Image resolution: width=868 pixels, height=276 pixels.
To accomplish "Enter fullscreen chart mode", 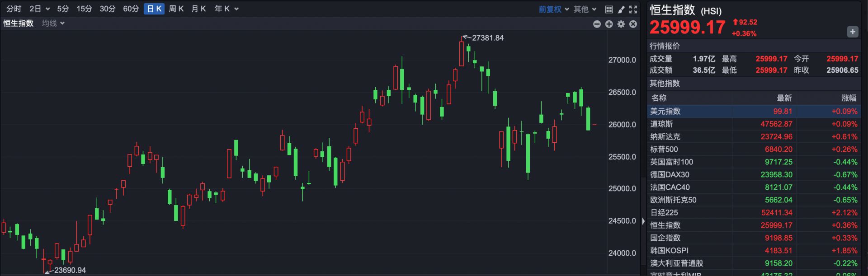I will click(x=633, y=9).
